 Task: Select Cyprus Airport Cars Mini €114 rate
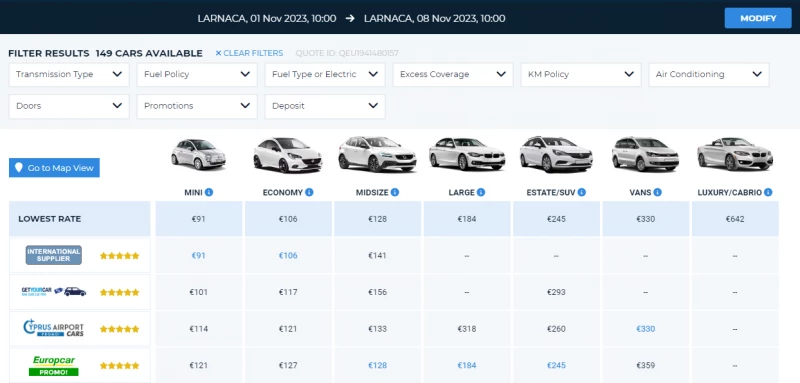pos(198,329)
